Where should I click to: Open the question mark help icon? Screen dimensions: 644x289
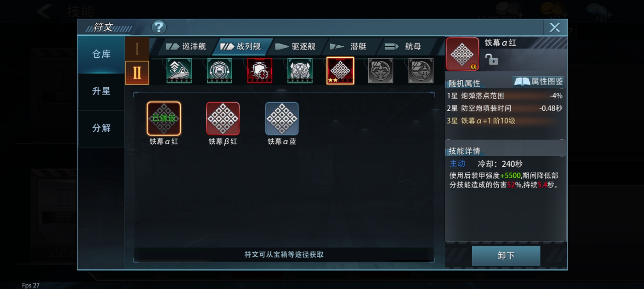pos(159,27)
